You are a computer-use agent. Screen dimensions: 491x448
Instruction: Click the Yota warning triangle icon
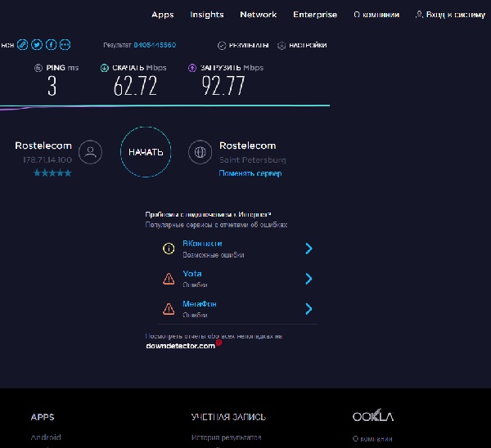(x=169, y=279)
